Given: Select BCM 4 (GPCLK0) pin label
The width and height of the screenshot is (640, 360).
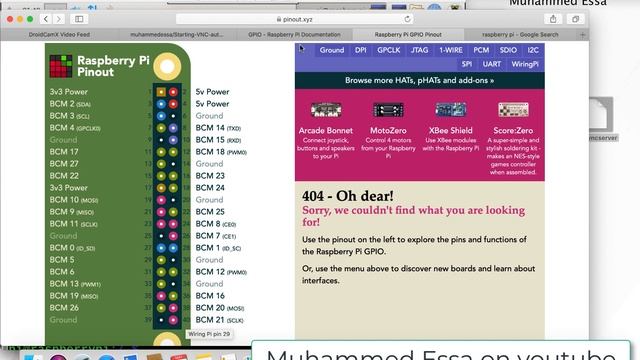Looking at the screenshot, I should [75, 128].
